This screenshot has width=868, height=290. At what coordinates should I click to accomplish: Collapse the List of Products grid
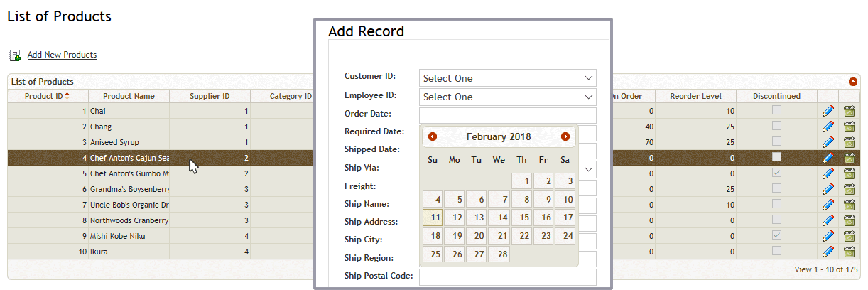coord(852,82)
